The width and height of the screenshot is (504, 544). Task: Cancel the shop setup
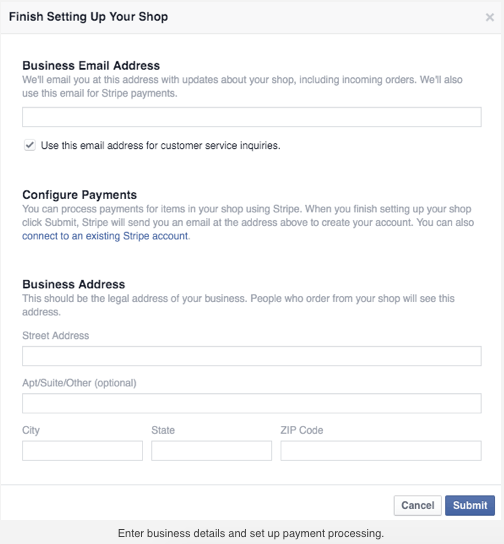point(418,505)
